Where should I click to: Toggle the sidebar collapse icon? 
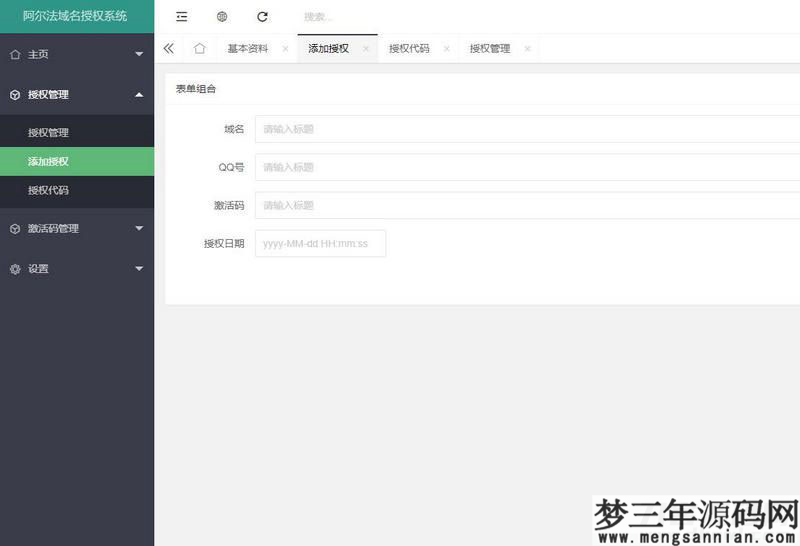(182, 17)
